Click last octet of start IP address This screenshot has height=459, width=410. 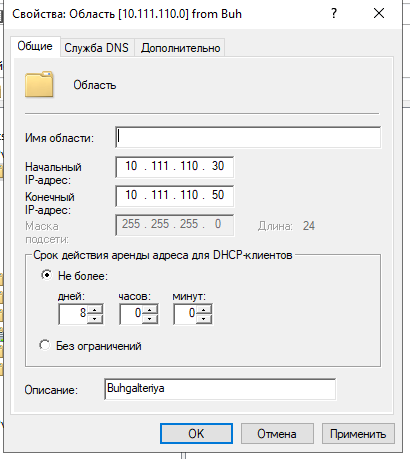tap(218, 166)
